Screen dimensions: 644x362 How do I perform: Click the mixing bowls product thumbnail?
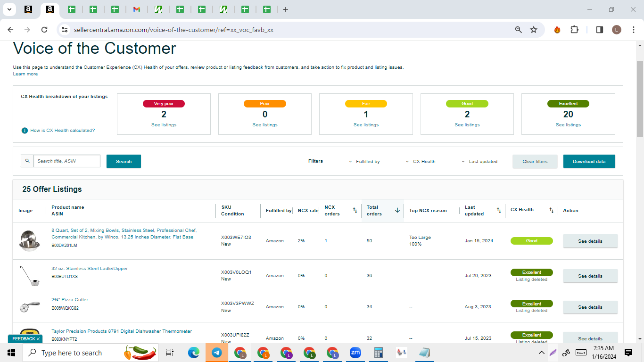29,241
